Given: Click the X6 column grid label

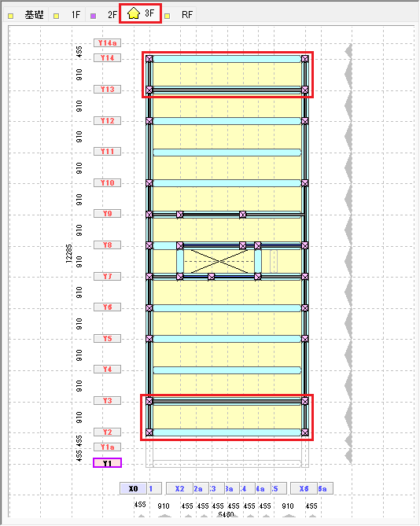Looking at the screenshot, I should click(304, 489).
